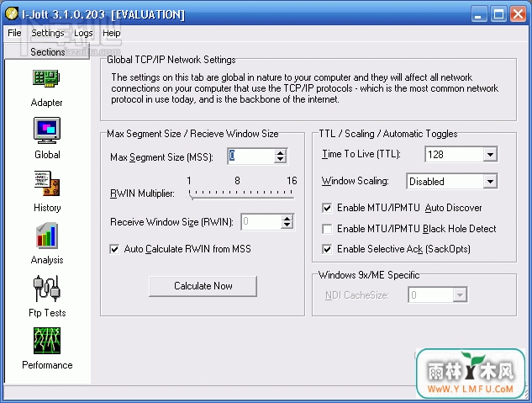Viewport: 532px width, 403px height.
Task: Open the Settings menu
Action: 48,33
